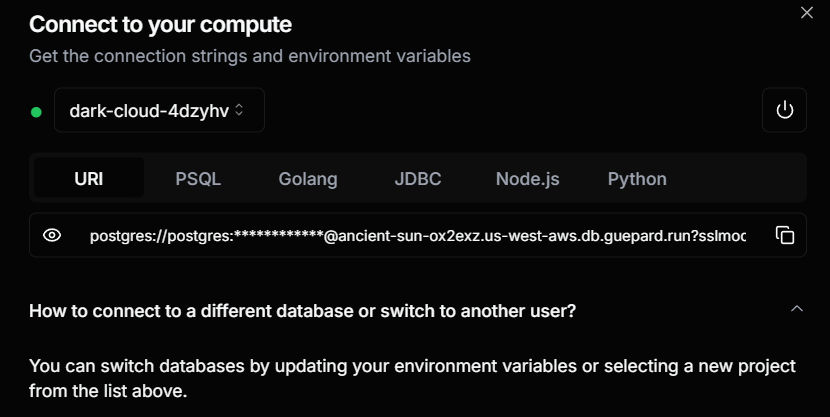The width and height of the screenshot is (830, 417).
Task: Click the power icon button
Action: tap(784, 110)
